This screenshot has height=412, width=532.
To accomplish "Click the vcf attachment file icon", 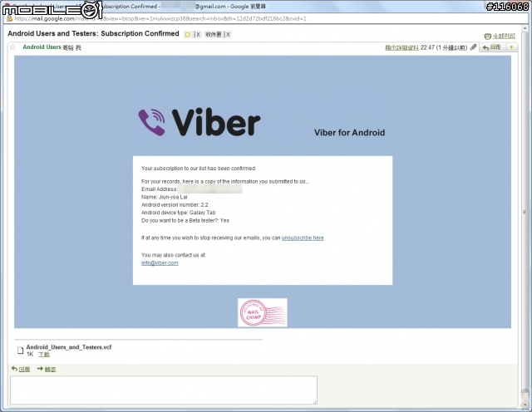I will (x=20, y=351).
